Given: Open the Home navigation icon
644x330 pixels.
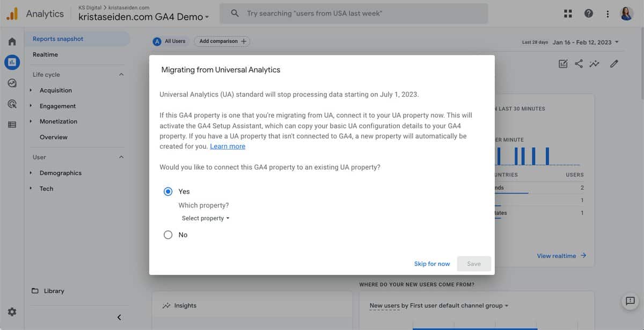Looking at the screenshot, I should click(12, 41).
